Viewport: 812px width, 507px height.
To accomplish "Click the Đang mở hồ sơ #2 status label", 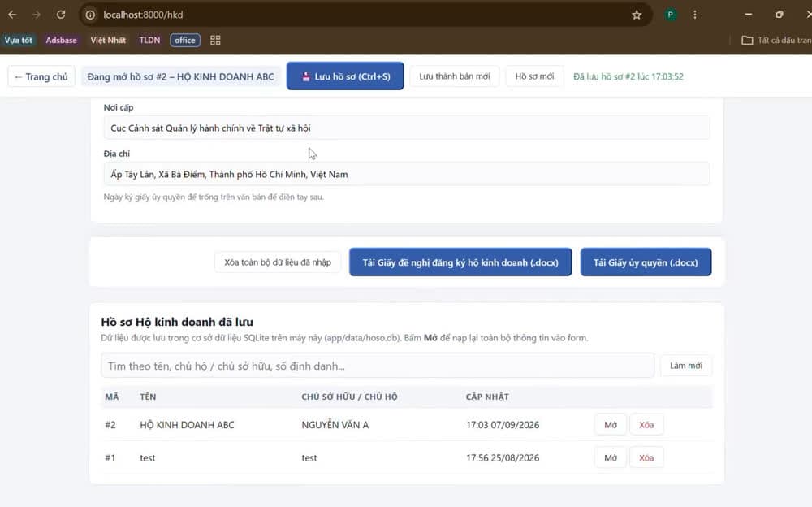I will click(180, 76).
